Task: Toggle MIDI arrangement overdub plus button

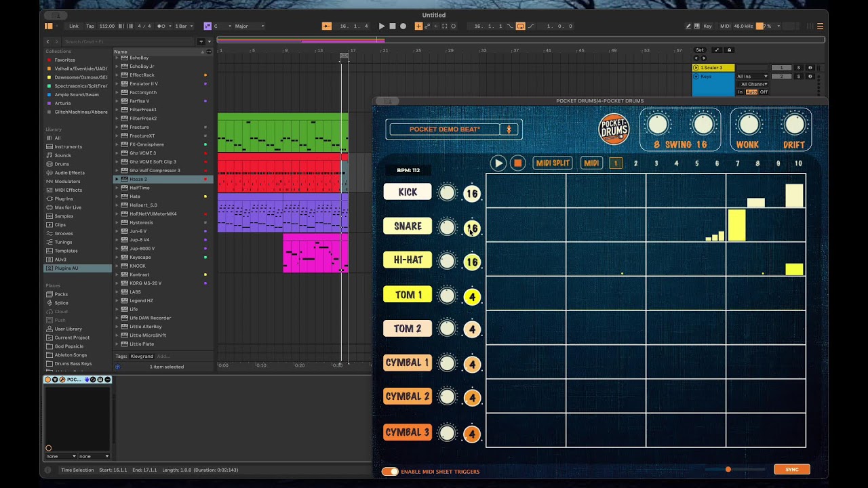Action: pos(418,26)
